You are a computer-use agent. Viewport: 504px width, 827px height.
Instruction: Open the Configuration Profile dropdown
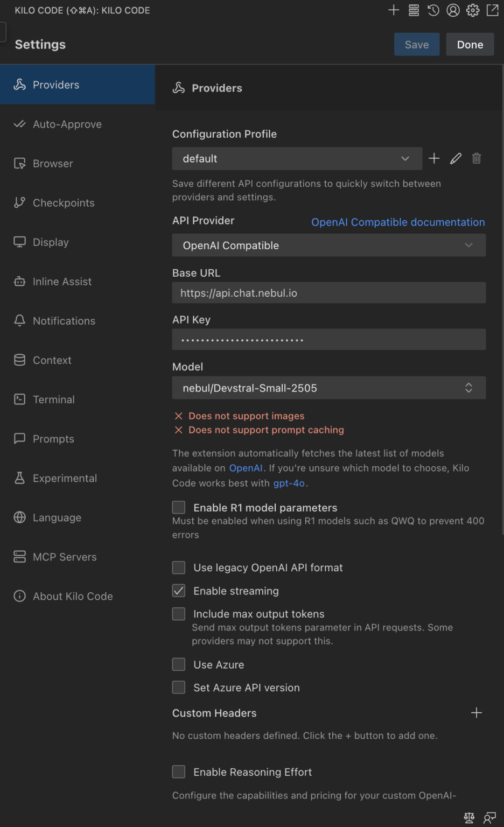(297, 158)
